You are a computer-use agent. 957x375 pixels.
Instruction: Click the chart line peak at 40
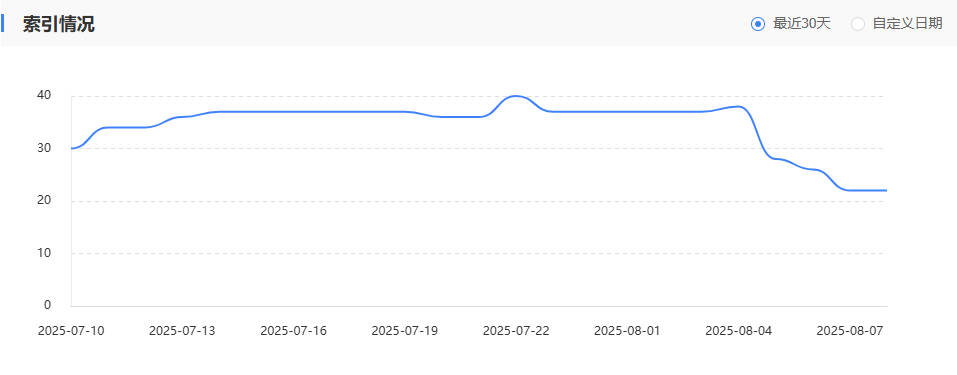(x=516, y=96)
